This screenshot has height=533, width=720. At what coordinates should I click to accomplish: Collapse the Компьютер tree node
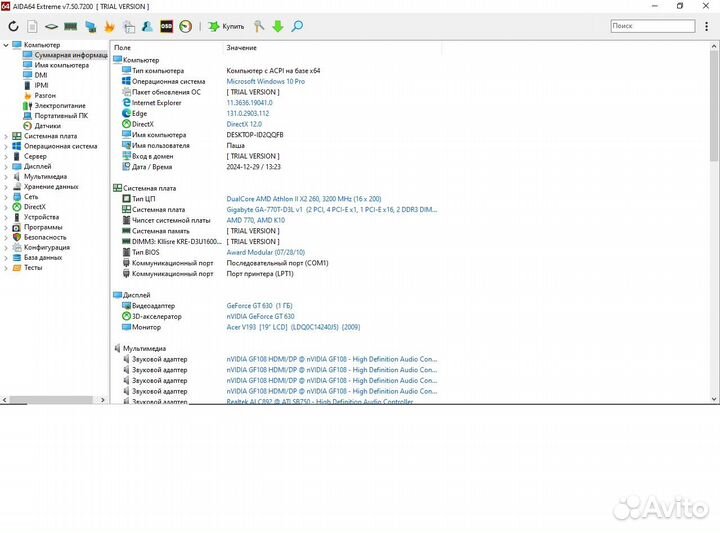6,45
